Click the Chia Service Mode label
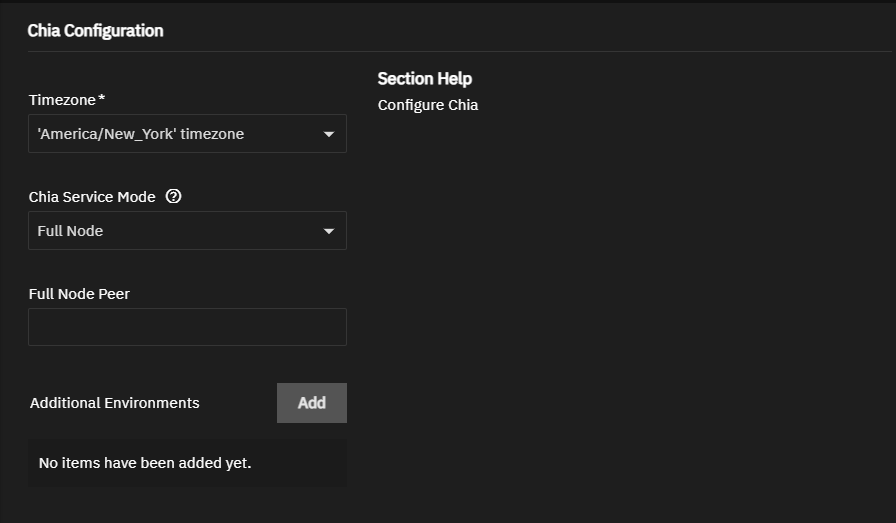The height and width of the screenshot is (523, 896). (x=92, y=197)
